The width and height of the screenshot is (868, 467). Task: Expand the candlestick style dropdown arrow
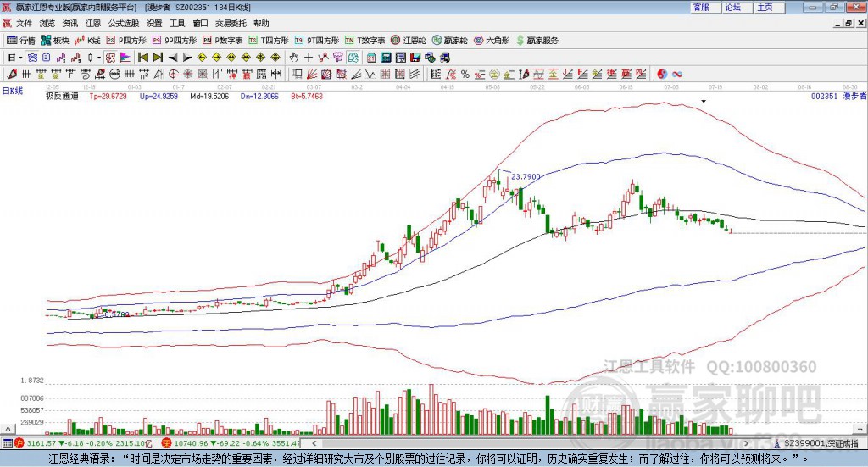[99, 58]
